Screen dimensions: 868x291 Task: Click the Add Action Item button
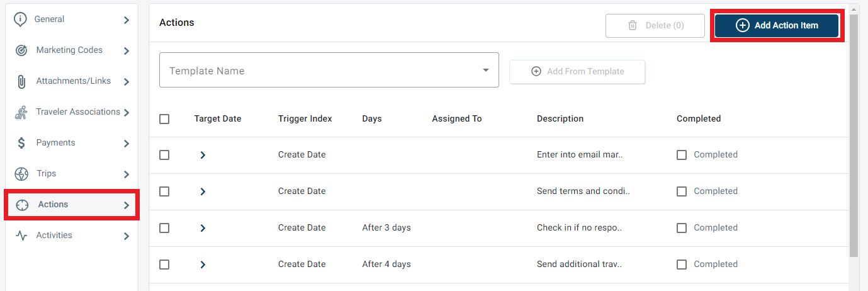(777, 26)
